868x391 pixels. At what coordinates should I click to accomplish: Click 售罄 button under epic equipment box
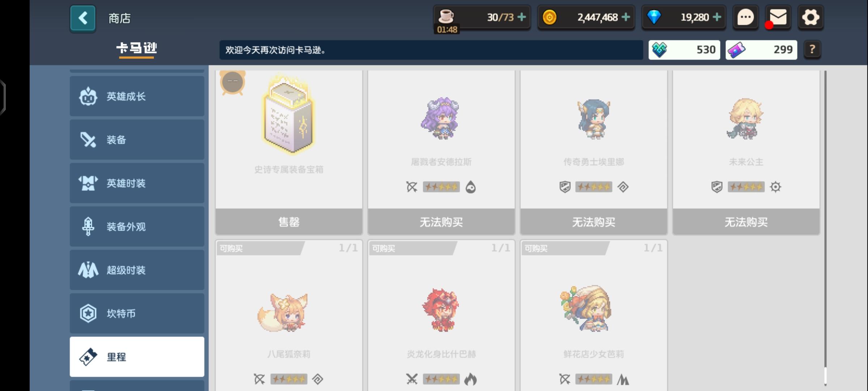289,222
